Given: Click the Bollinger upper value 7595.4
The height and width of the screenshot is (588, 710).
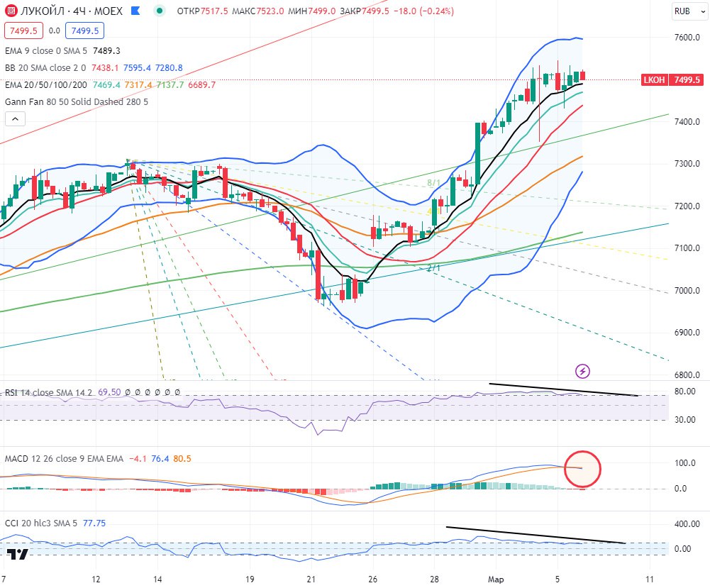Looking at the screenshot, I should click(137, 68).
